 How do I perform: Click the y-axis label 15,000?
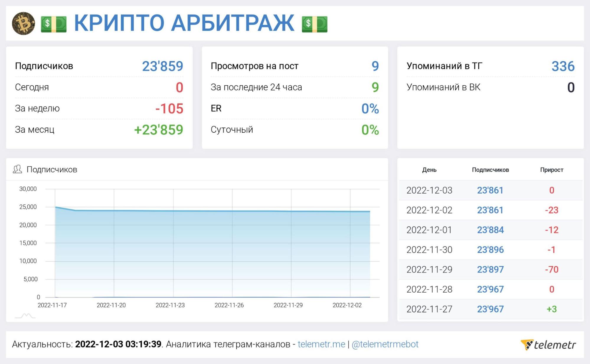point(28,243)
